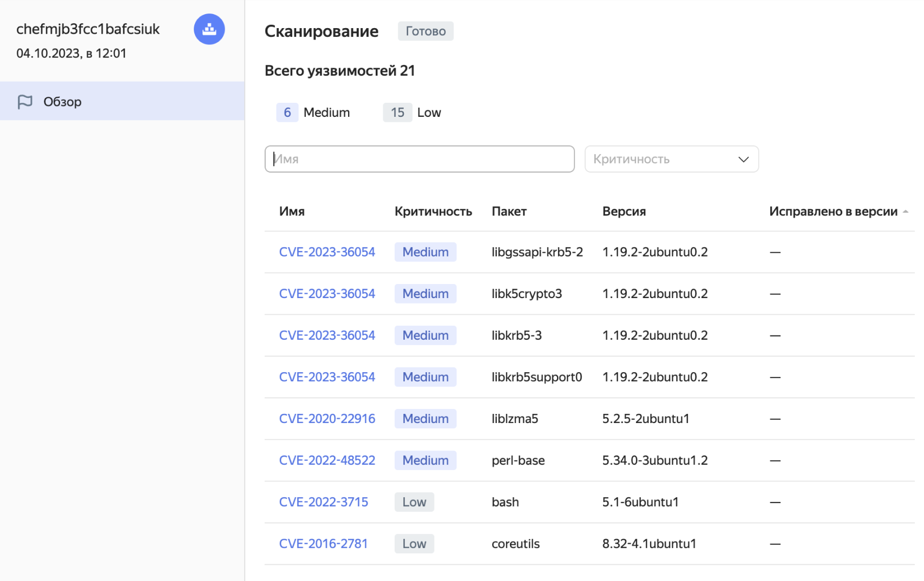
Task: Open the CVE-2022-48522 link
Action: pyautogui.click(x=327, y=460)
